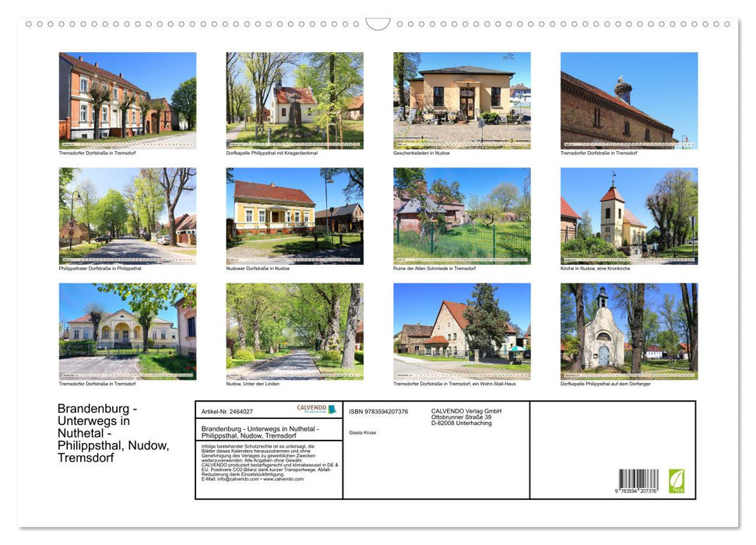Open the yellow villa with arches photo
Viewport: 756px width, 545px height.
pyautogui.click(x=128, y=332)
